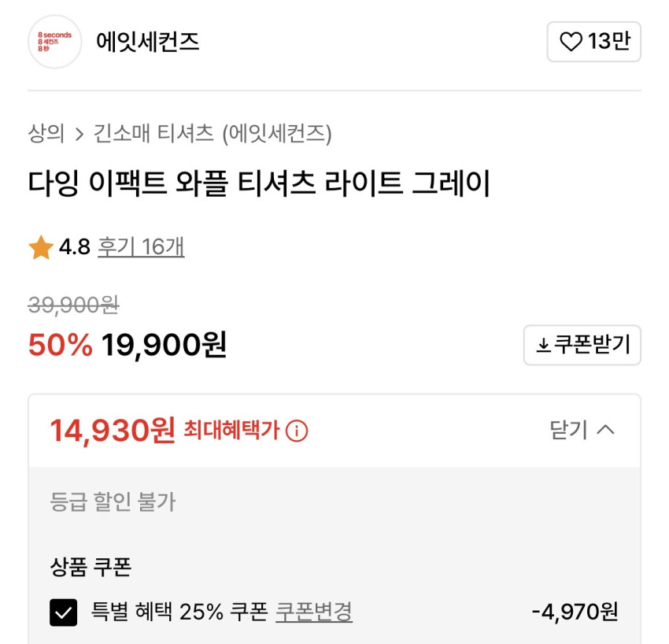This screenshot has height=644, width=669.
Task: Click the -4,970원 coupon discount amount
Action: pyautogui.click(x=575, y=611)
